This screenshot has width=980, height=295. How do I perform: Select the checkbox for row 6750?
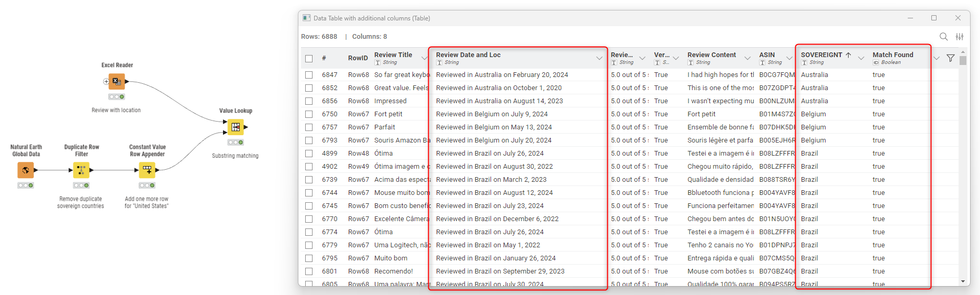(x=309, y=114)
